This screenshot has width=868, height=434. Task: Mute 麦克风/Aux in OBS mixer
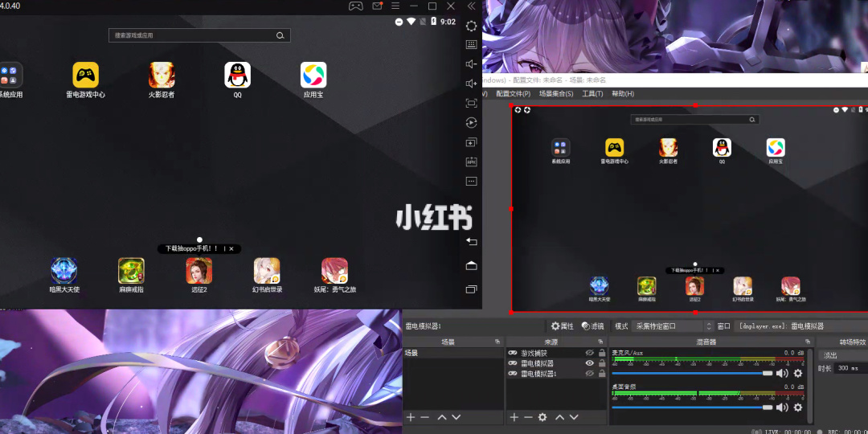tap(782, 373)
